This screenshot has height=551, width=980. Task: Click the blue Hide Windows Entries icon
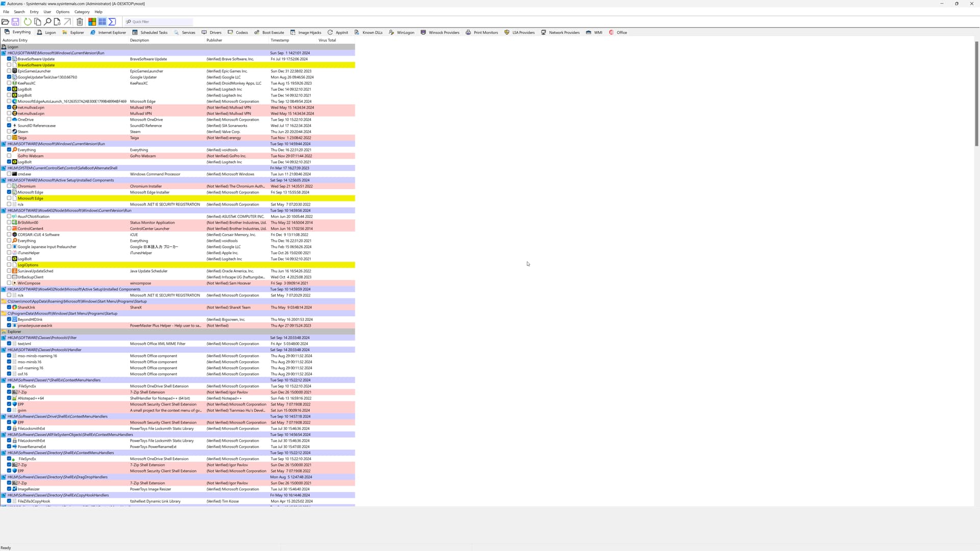[102, 22]
